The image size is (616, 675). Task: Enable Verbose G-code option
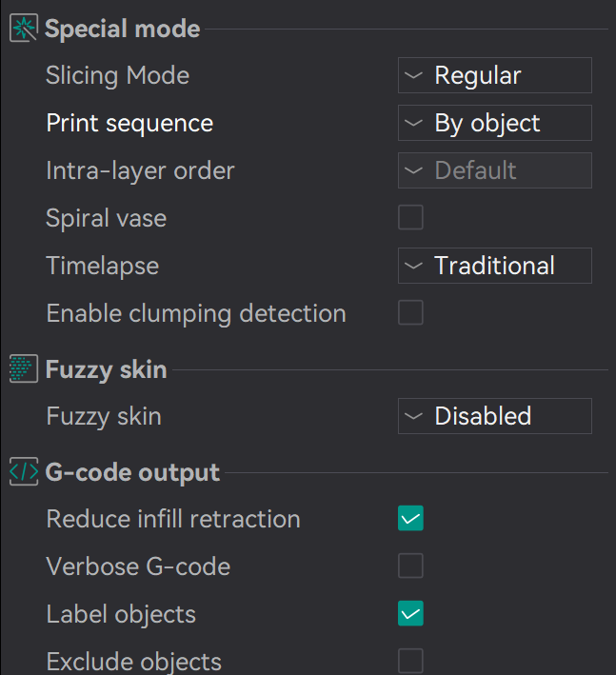point(410,566)
